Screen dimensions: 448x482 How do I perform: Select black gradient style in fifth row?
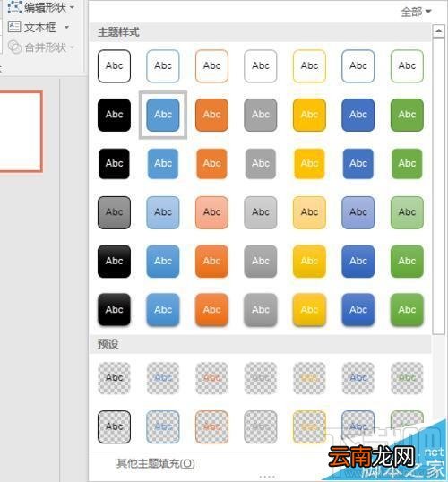114,262
